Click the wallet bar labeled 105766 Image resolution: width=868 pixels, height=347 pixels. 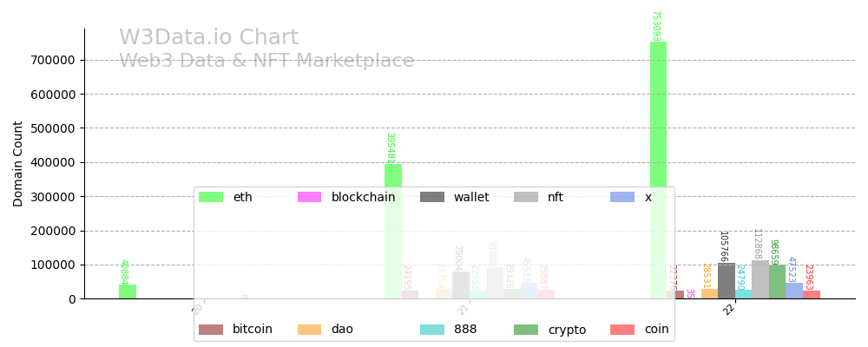(726, 281)
